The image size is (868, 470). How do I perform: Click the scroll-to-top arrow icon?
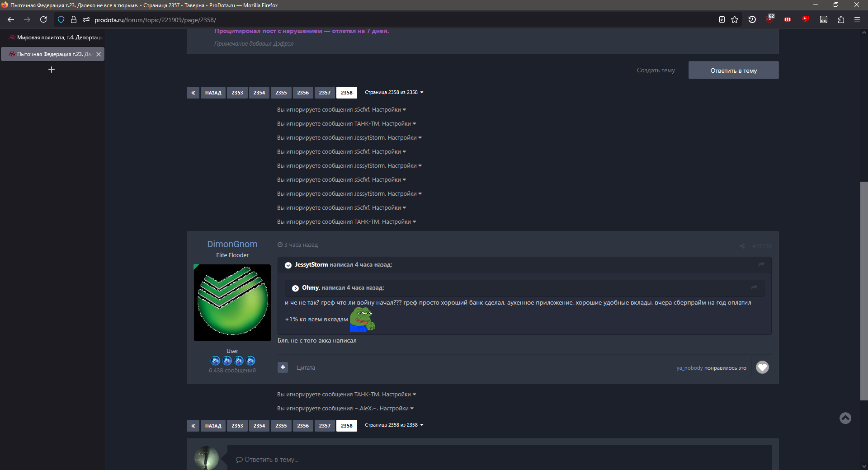click(845, 418)
